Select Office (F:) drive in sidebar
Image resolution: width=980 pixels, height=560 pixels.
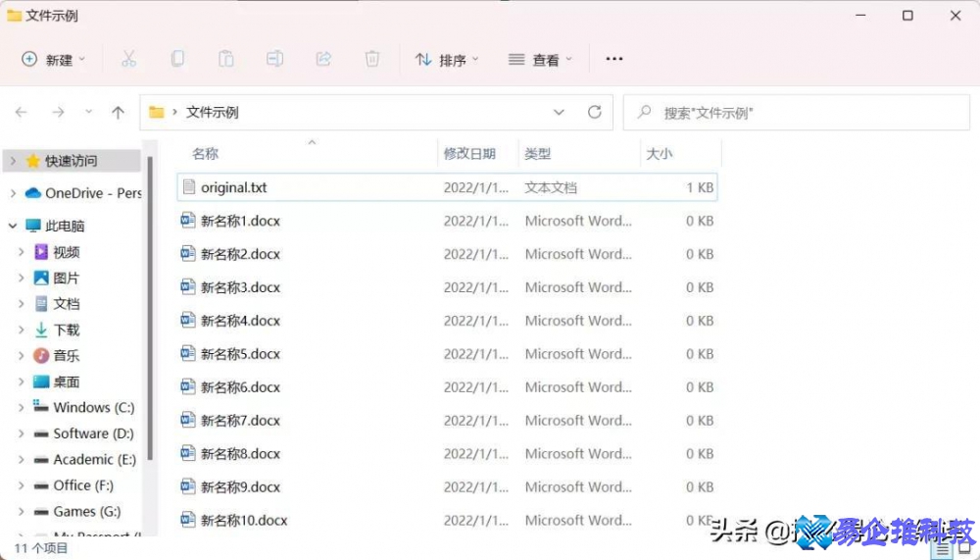point(83,484)
